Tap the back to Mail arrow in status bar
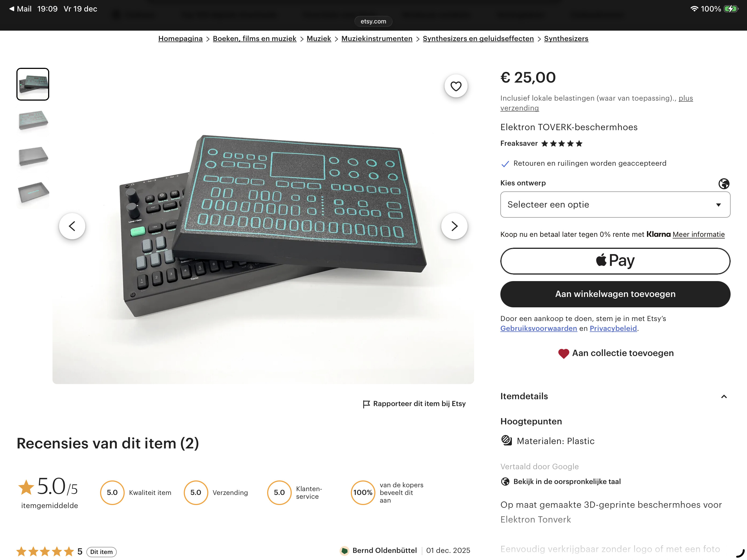The width and height of the screenshot is (747, 560). [x=11, y=9]
